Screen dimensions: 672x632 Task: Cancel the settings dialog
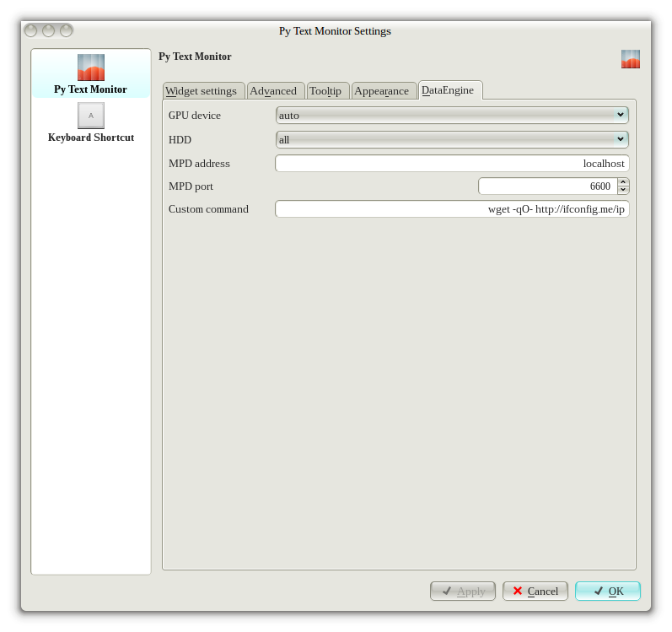[535, 591]
